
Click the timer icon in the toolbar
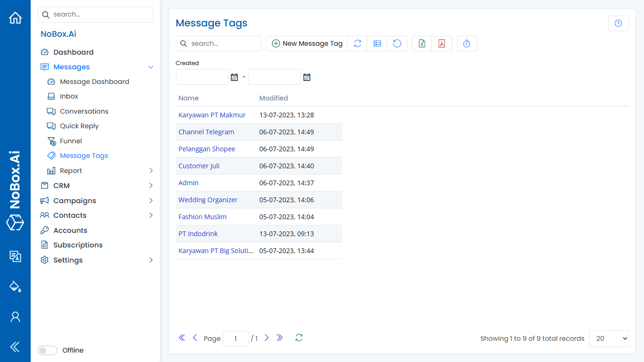pos(467,43)
